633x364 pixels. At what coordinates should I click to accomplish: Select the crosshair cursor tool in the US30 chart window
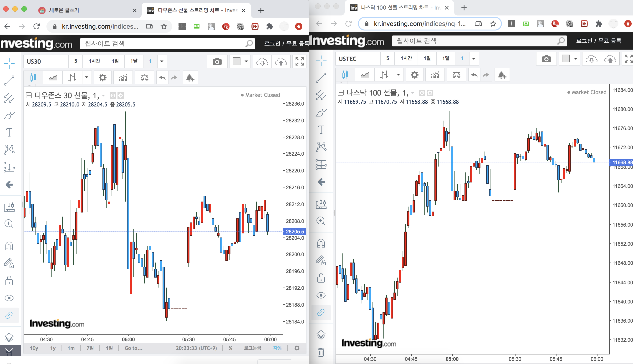(x=9, y=63)
